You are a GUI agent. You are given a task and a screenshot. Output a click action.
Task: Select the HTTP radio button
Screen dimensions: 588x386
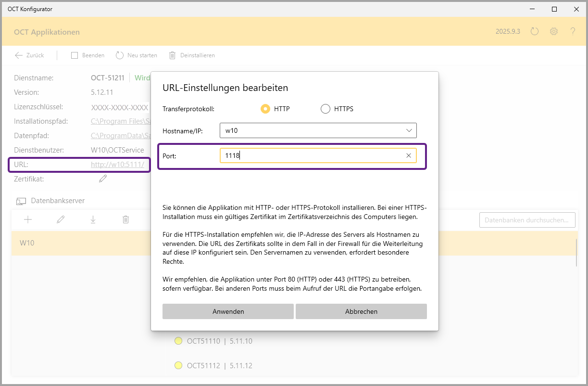tap(265, 109)
